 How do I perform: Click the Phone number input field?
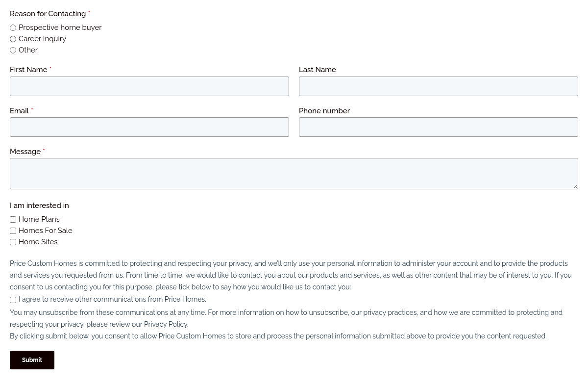coord(439,127)
